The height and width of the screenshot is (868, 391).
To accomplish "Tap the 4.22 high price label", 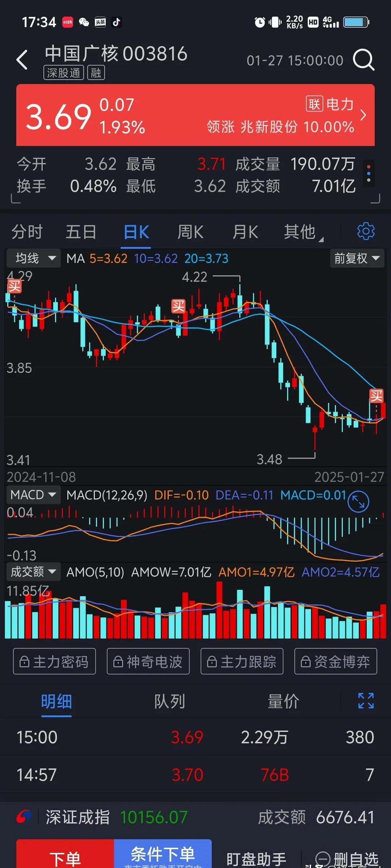I will (x=194, y=277).
